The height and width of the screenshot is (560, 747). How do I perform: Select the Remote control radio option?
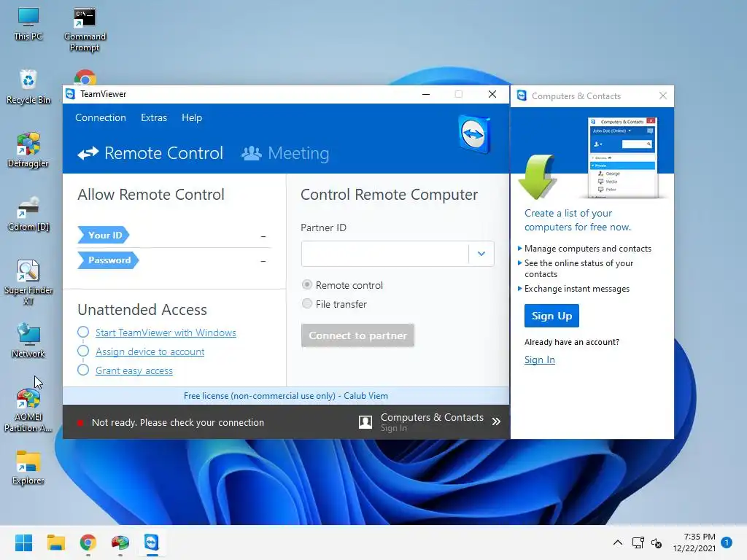click(x=307, y=285)
